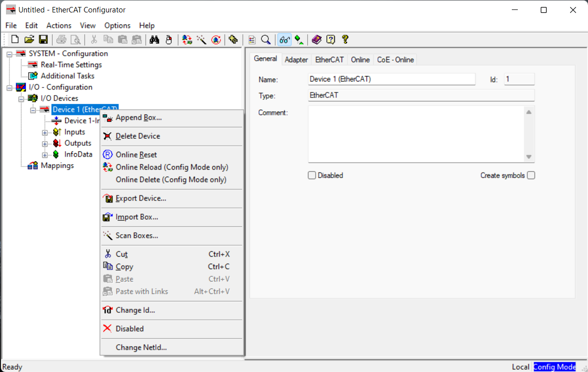
Task: Collapse the I/O Devices node
Action: (x=21, y=99)
